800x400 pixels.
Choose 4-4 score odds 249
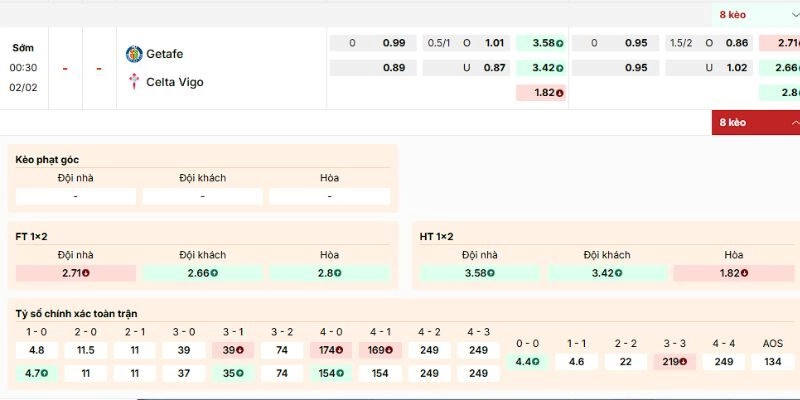click(723, 362)
